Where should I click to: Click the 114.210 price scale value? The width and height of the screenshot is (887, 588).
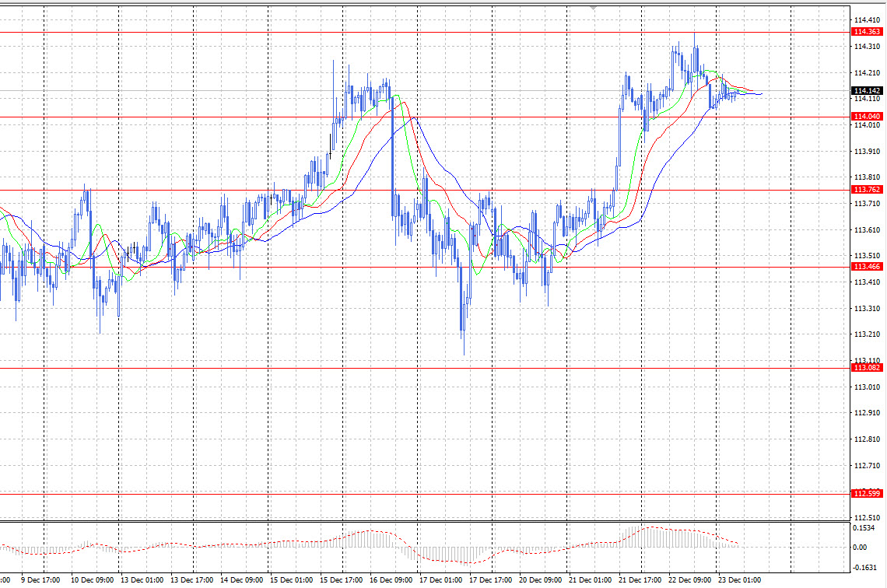click(868, 73)
